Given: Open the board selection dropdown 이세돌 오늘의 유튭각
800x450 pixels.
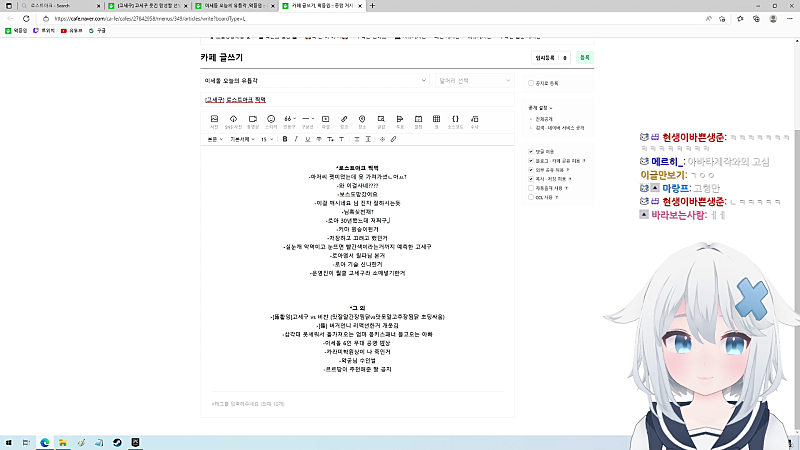Looking at the screenshot, I should pos(315,81).
